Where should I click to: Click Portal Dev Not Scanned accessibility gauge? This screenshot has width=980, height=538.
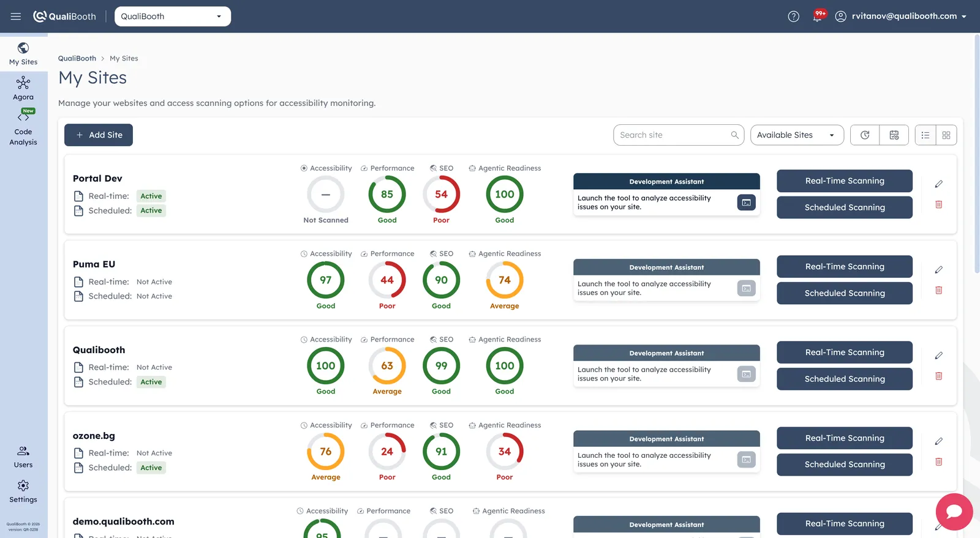(326, 195)
